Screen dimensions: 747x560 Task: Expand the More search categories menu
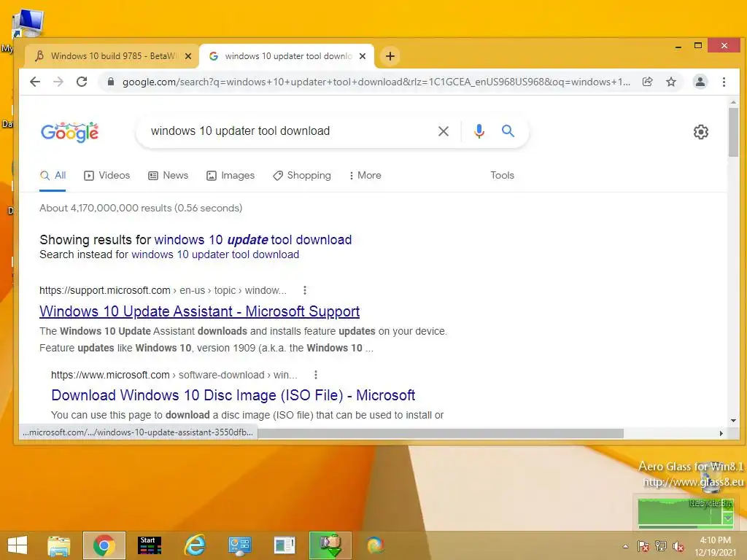click(x=365, y=176)
